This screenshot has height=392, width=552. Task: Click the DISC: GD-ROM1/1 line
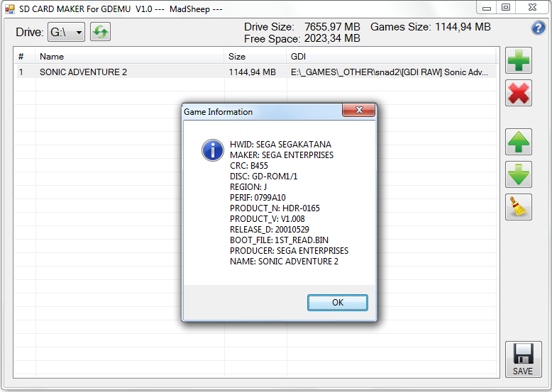[x=264, y=176]
